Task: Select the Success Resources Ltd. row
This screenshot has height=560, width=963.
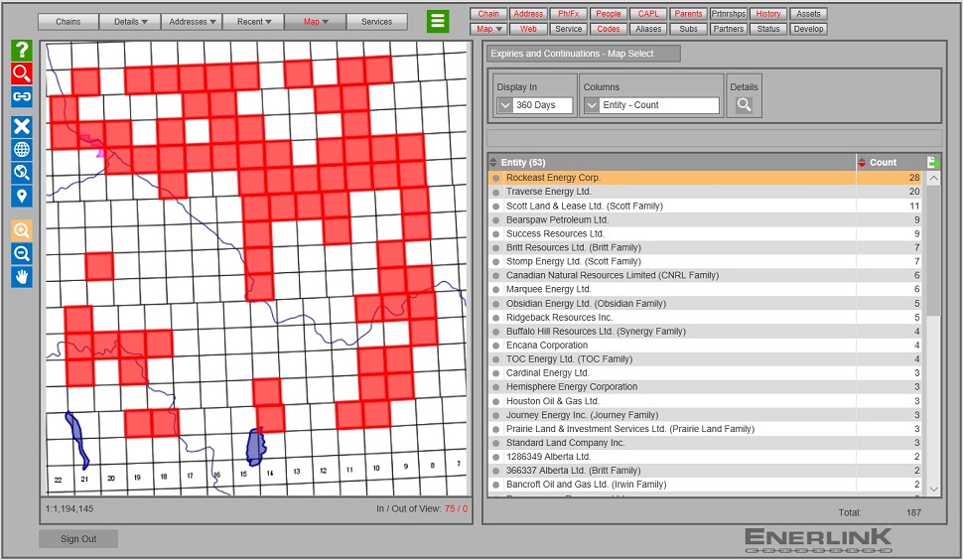Action: 705,234
